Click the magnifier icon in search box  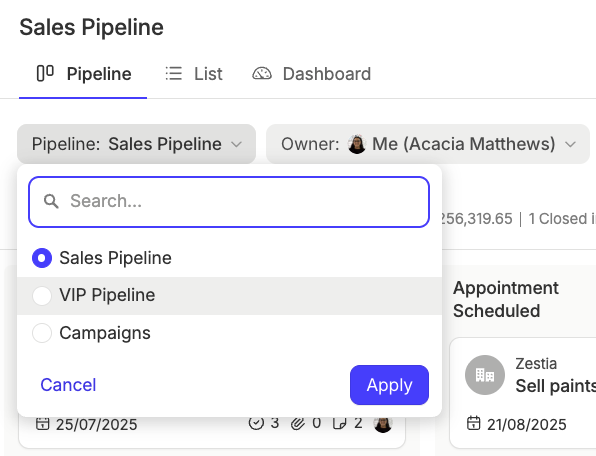pos(51,201)
